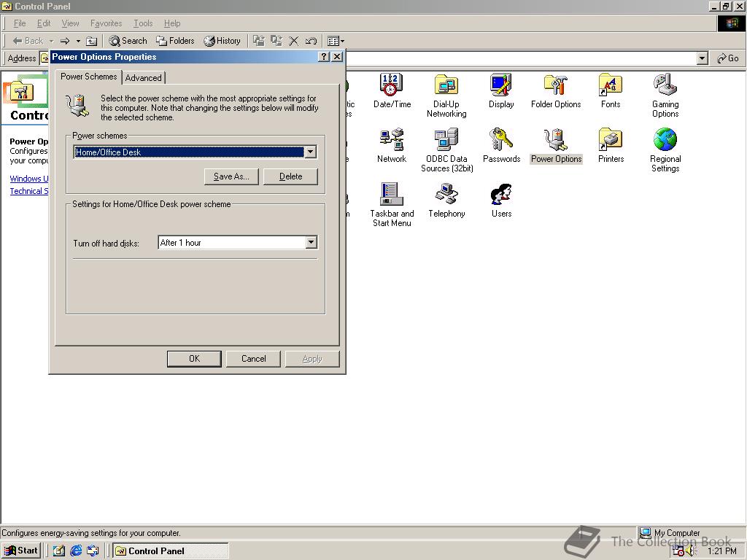Select the Power Schemes tab
The width and height of the screenshot is (747, 560).
88,76
